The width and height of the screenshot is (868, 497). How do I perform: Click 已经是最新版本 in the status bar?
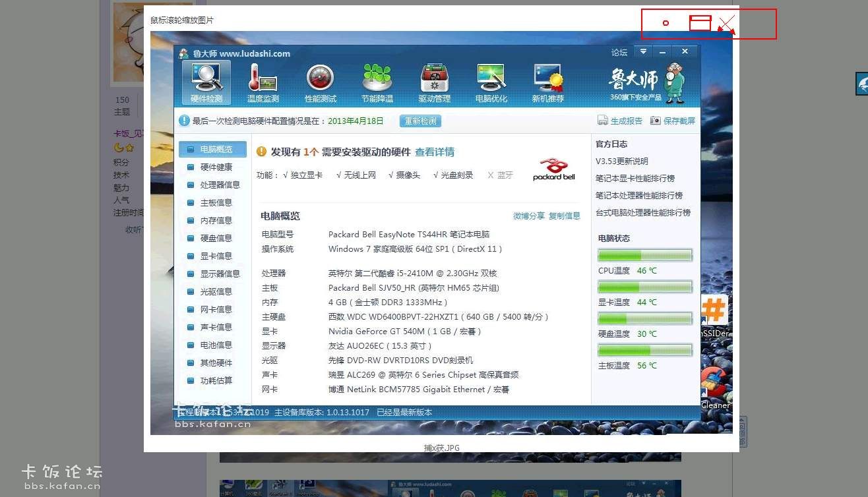click(404, 413)
